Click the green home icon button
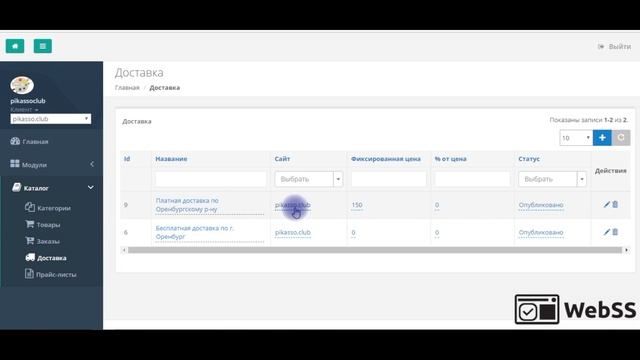Viewport: 640px width, 360px height. (15, 46)
